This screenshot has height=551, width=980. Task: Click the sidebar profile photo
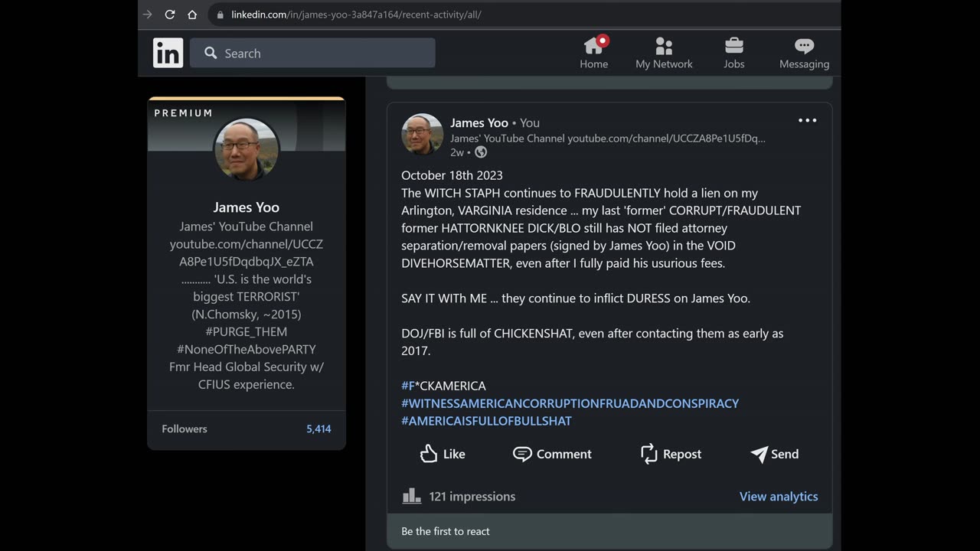247,149
